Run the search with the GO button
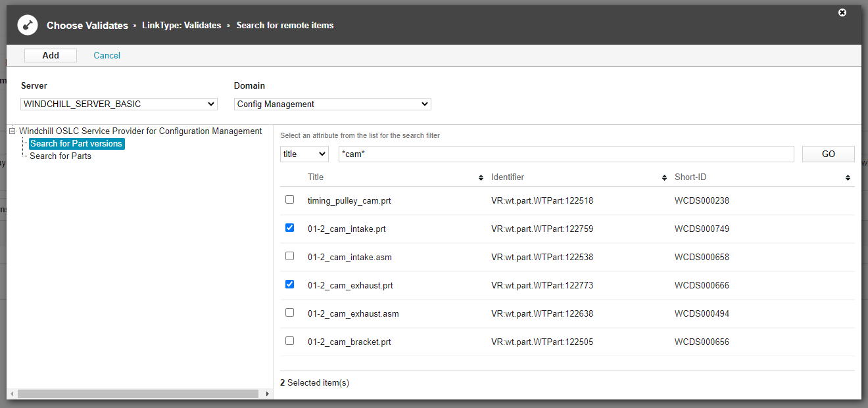Image resolution: width=868 pixels, height=408 pixels. pyautogui.click(x=828, y=154)
